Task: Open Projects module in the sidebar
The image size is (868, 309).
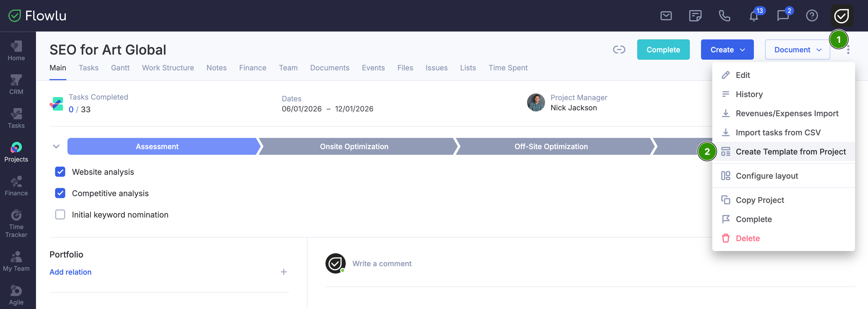Action: pos(16,152)
